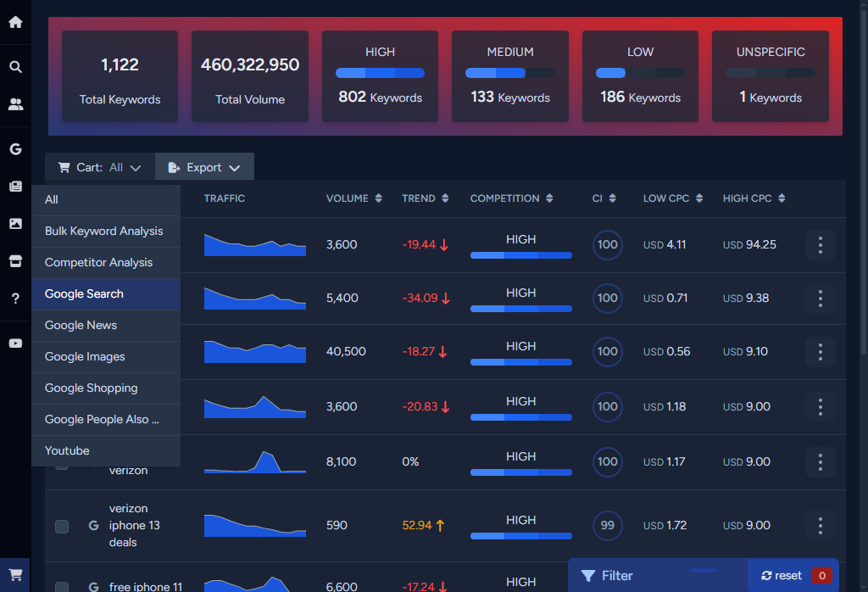The image size is (868, 592).
Task: Open row options for verizon iphone 13 deals
Action: (x=820, y=526)
